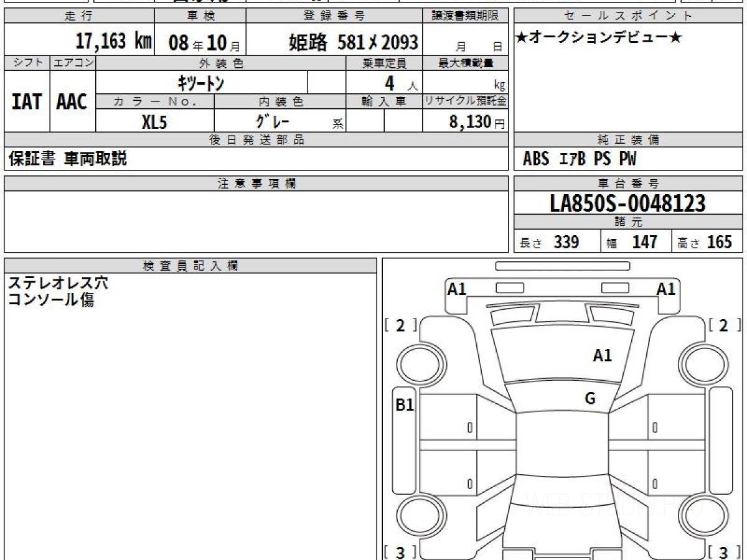The width and height of the screenshot is (747, 560).
Task: Select 保証書 車両取説 text
Action: click(x=67, y=159)
